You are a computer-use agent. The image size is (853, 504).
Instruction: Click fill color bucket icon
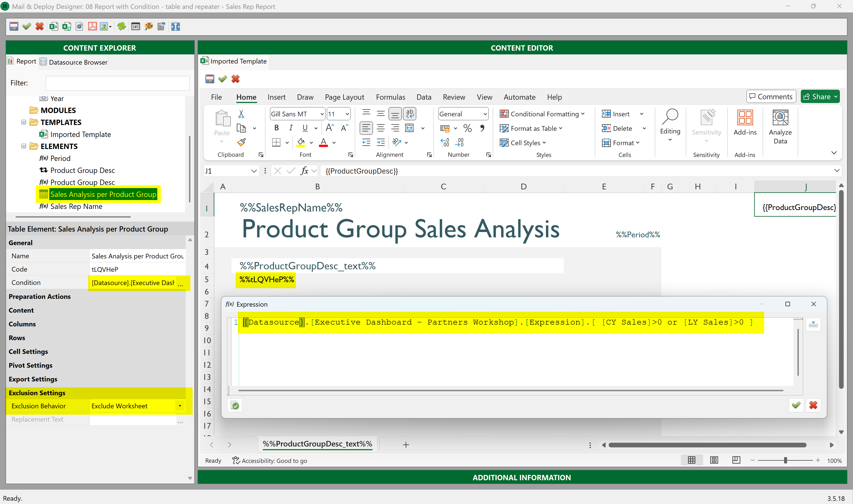[x=301, y=142]
